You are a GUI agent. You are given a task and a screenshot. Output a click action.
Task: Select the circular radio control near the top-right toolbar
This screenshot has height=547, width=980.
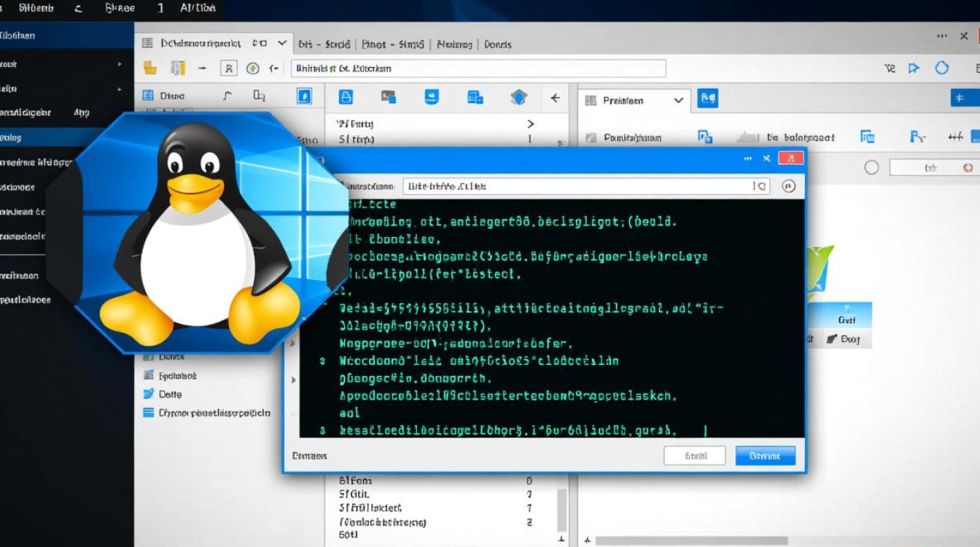(x=871, y=167)
